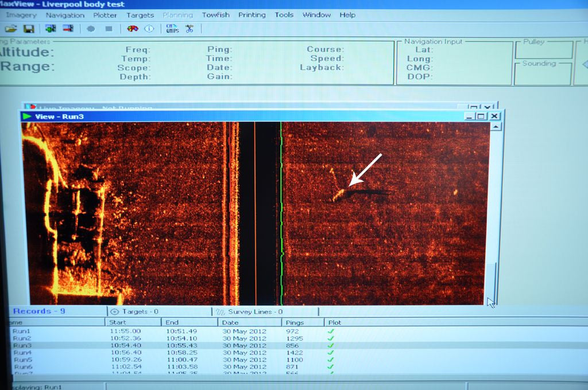Click the glasses view toolbar icon
The image size is (588, 390).
coord(132,29)
